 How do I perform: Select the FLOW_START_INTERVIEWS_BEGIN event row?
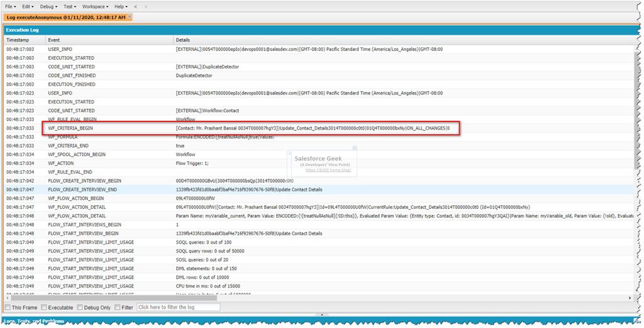319,224
